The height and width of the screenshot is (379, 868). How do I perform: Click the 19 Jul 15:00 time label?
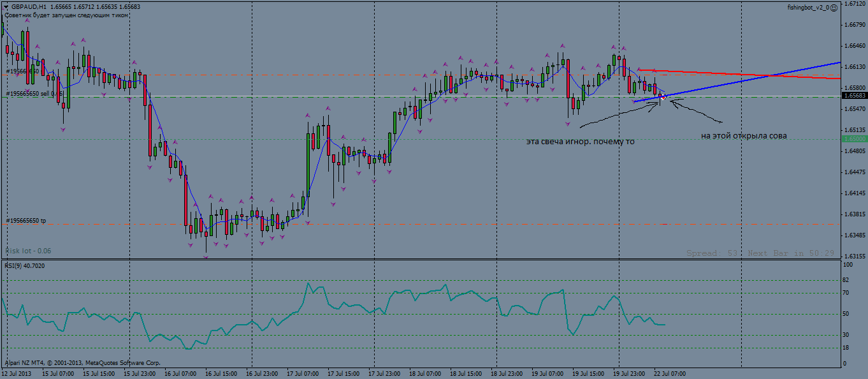(588, 373)
